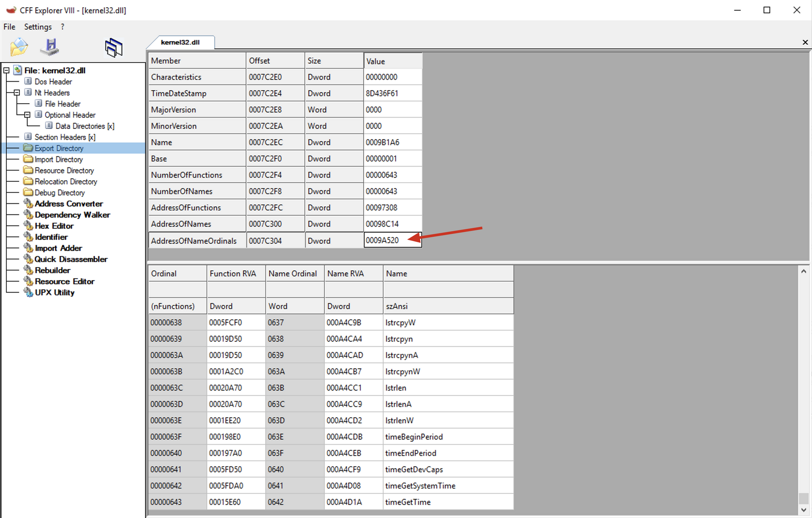Select ordinal 0000063C in the export list

pyautogui.click(x=178, y=388)
